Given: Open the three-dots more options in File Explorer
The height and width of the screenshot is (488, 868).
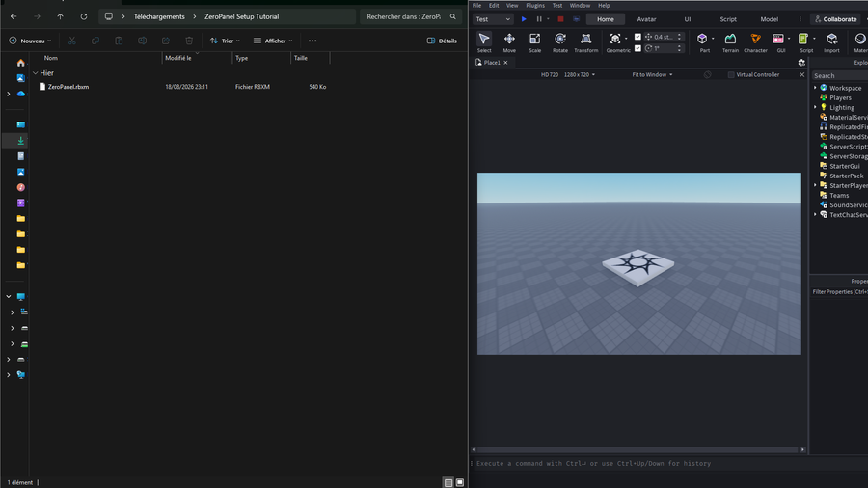Looking at the screenshot, I should pyautogui.click(x=312, y=41).
